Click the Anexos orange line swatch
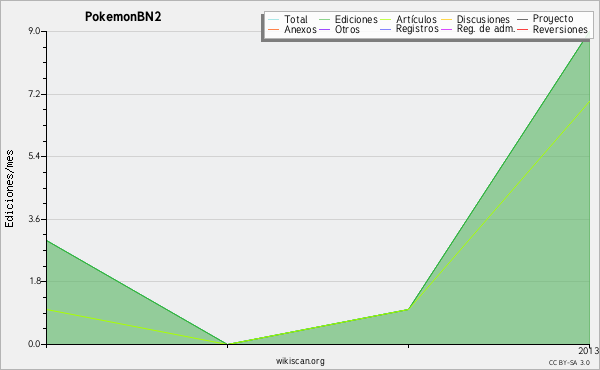The height and width of the screenshot is (370, 600). coord(274,29)
